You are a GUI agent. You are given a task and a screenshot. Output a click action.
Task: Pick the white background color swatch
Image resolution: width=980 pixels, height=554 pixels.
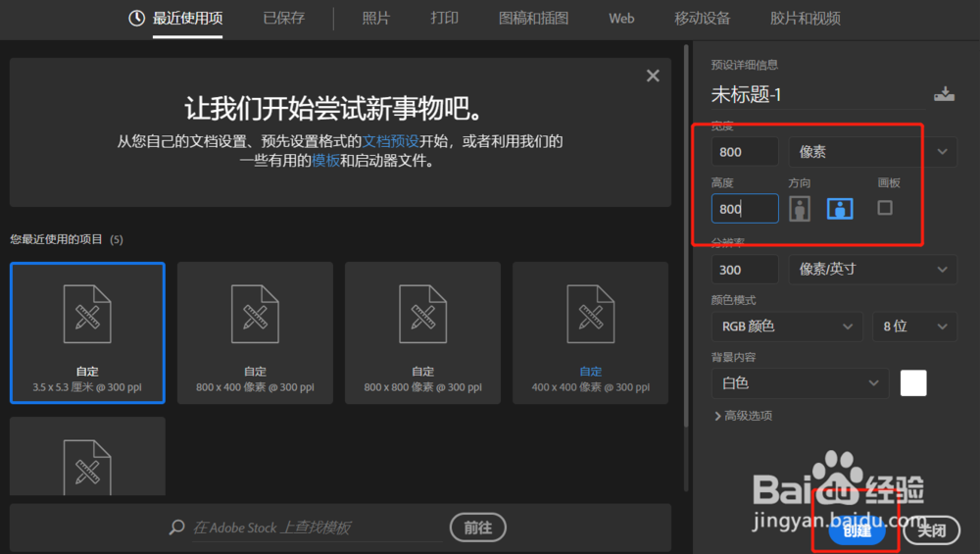[x=913, y=383]
